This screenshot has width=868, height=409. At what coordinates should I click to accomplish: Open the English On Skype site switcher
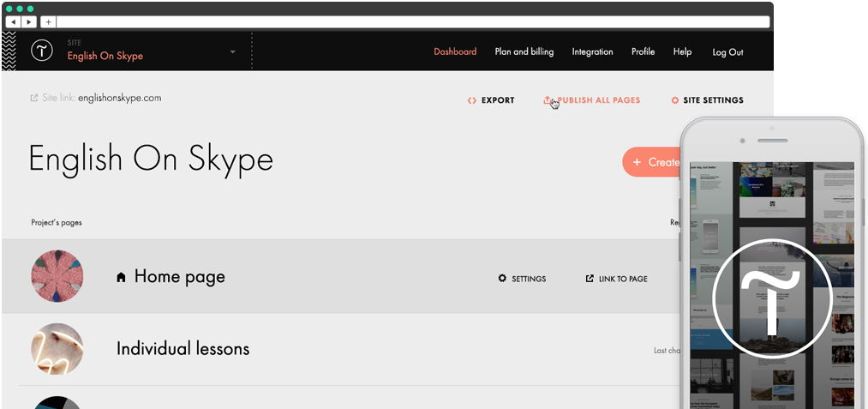pos(105,56)
